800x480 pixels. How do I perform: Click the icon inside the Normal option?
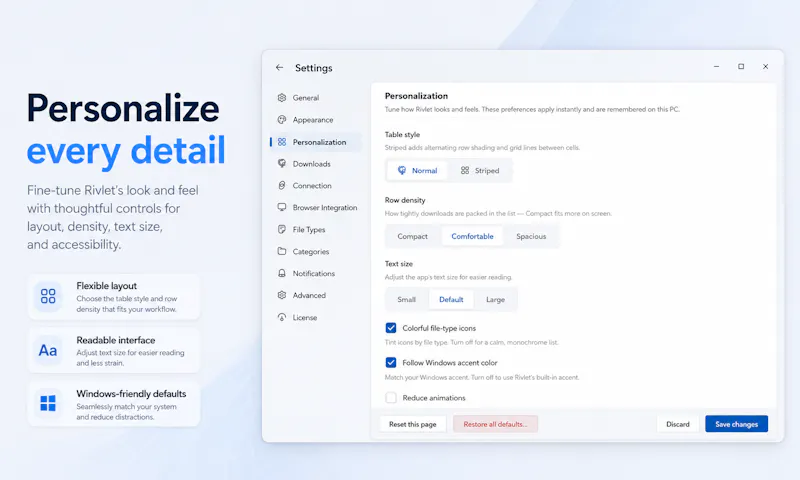pyautogui.click(x=402, y=170)
